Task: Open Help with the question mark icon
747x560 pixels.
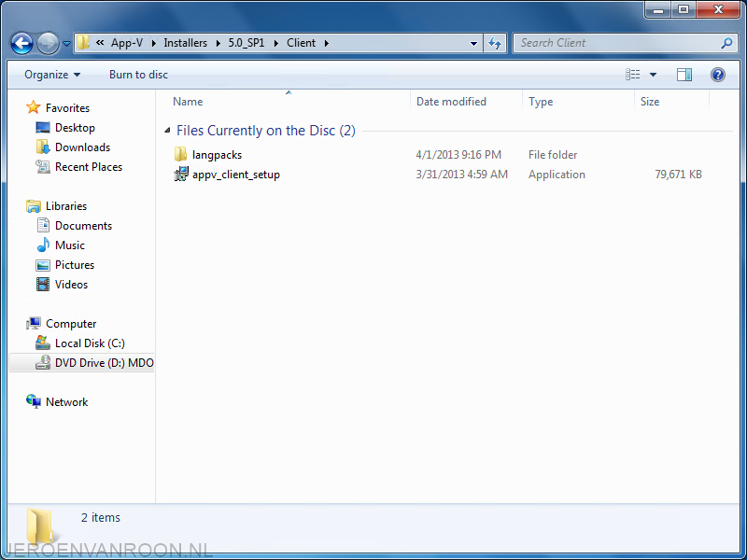Action: pos(717,75)
